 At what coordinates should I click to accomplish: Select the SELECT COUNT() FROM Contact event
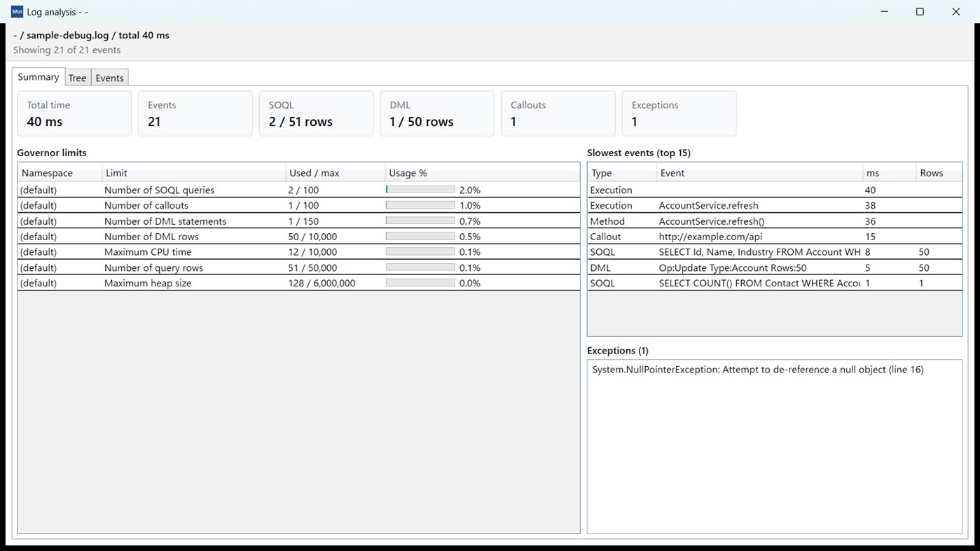[x=775, y=283]
